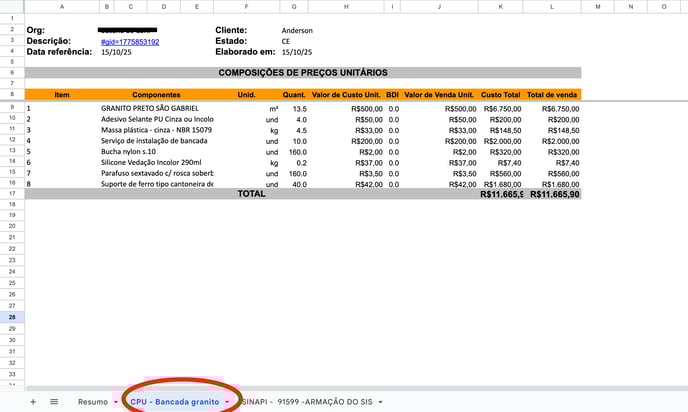Open the all sheets list icon
Screen dimensions: 688x412
[x=54, y=401]
